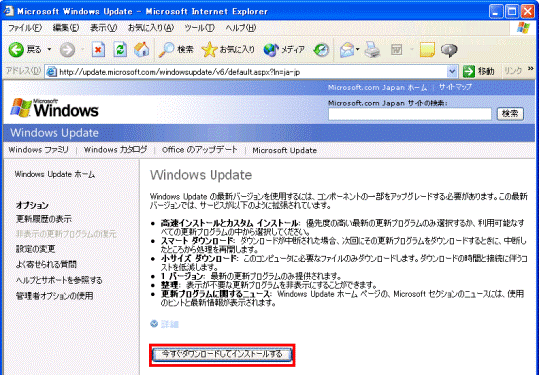The width and height of the screenshot is (539, 375).
Task: Open the 編集(E) menu
Action: click(66, 28)
